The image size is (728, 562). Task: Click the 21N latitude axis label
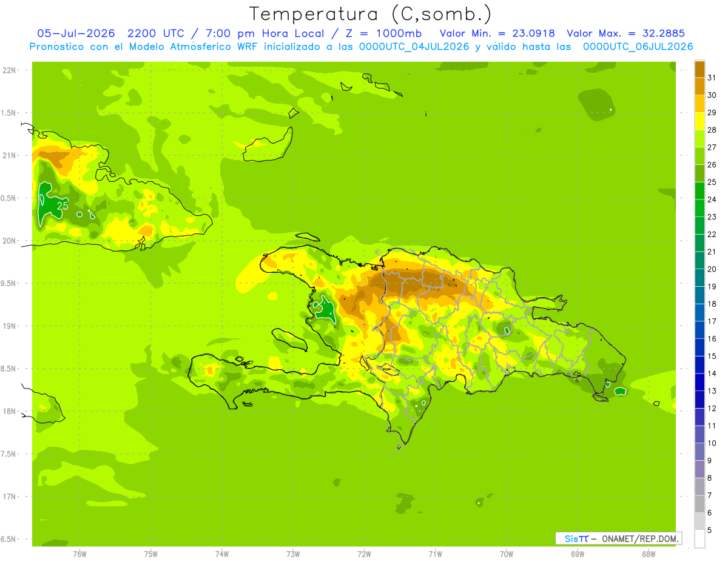[10, 155]
